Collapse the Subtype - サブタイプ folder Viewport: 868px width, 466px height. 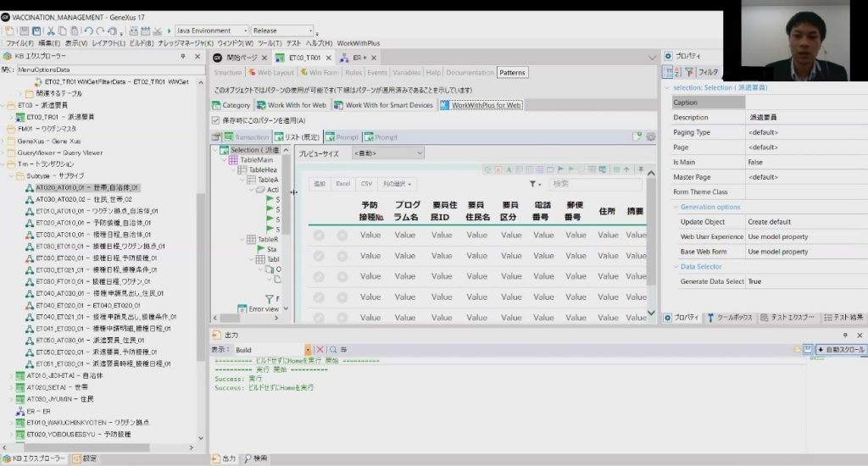click(x=11, y=176)
